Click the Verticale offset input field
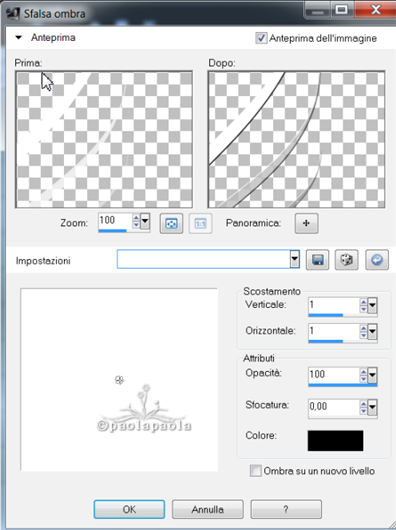The image size is (396, 530). (333, 305)
